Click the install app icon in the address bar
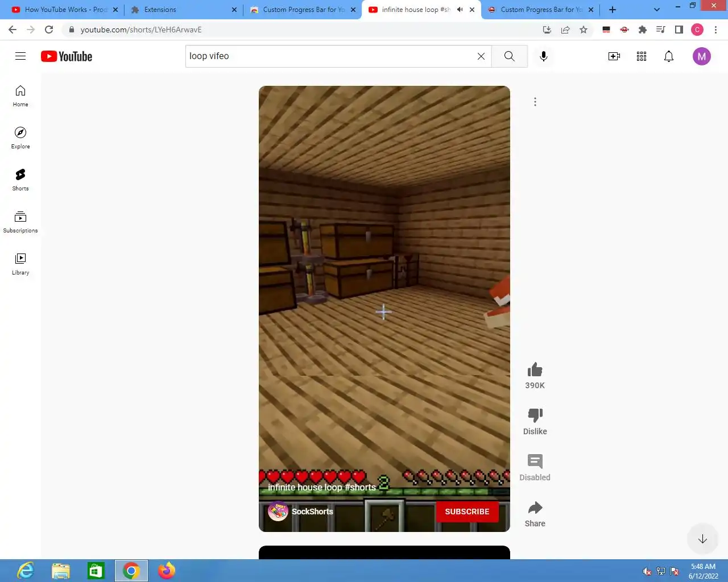 click(547, 30)
